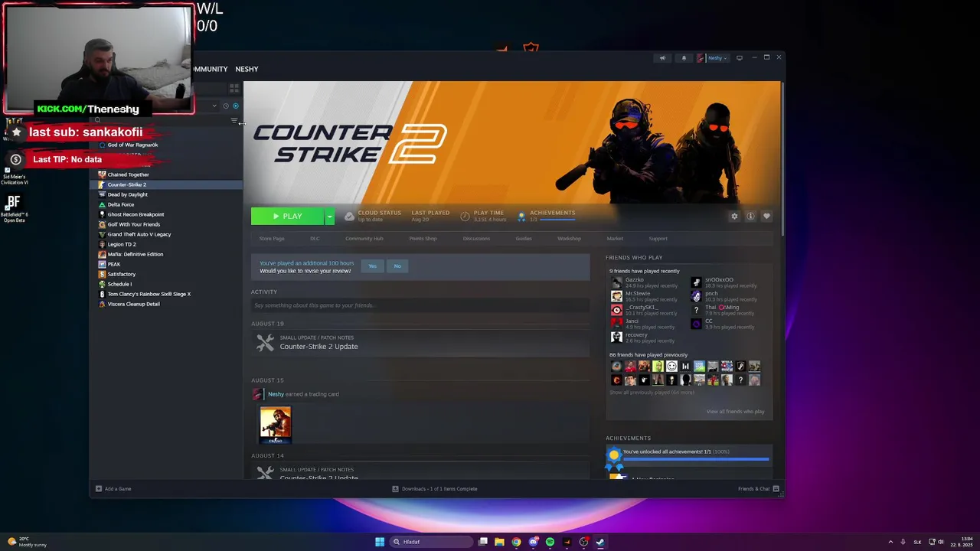This screenshot has height=551, width=980.
Task: Open the Guides tab
Action: 524,239
